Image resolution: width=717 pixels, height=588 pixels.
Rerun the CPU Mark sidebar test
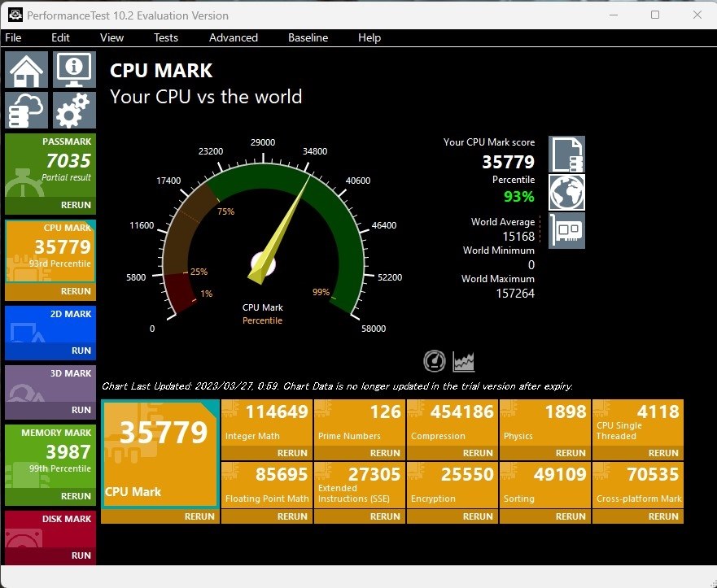(x=50, y=291)
